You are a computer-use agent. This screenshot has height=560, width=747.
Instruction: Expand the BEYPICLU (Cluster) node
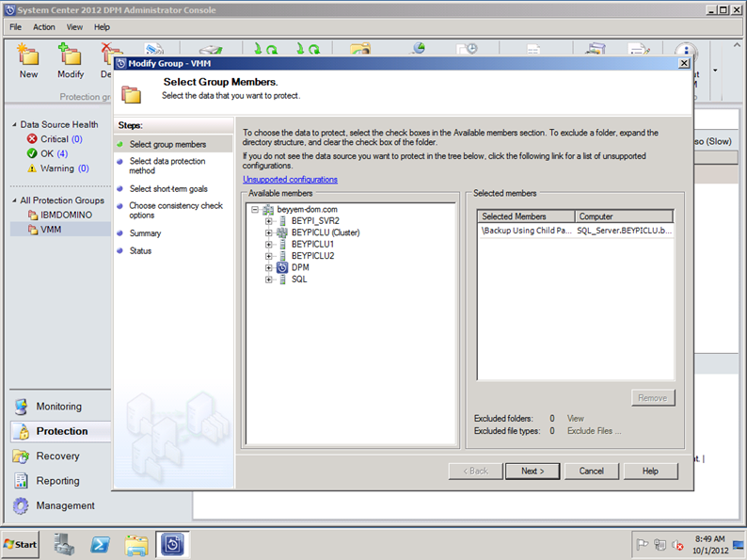coord(269,232)
